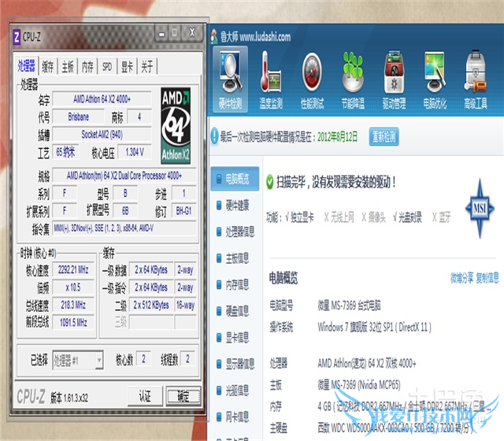Viewport: 504px width, 441px height.
Task: Open 驱动管理 driver management icon
Action: 394,80
